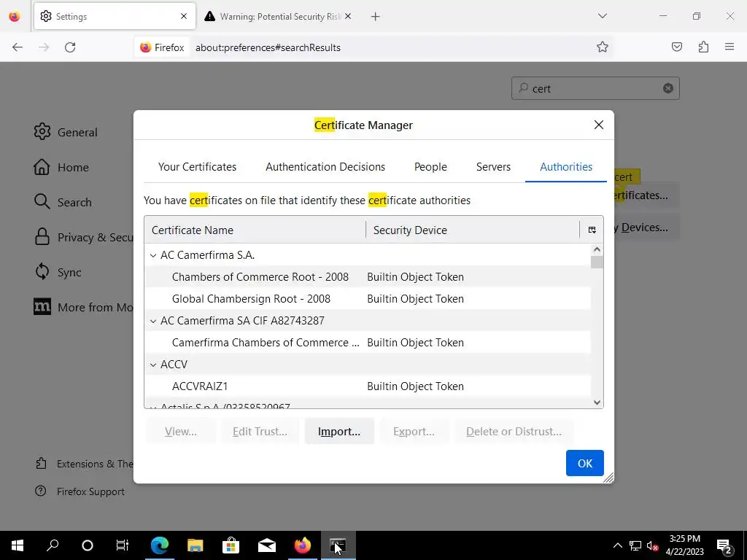747x560 pixels.
Task: Close the Settings tab
Action: (x=183, y=16)
